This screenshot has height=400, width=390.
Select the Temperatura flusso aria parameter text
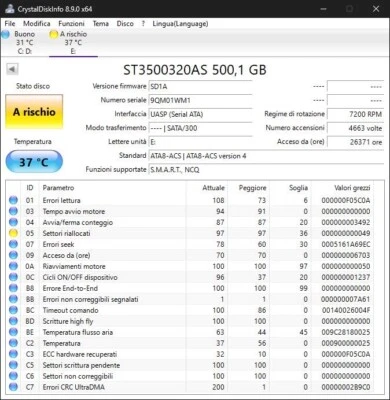[x=78, y=332]
